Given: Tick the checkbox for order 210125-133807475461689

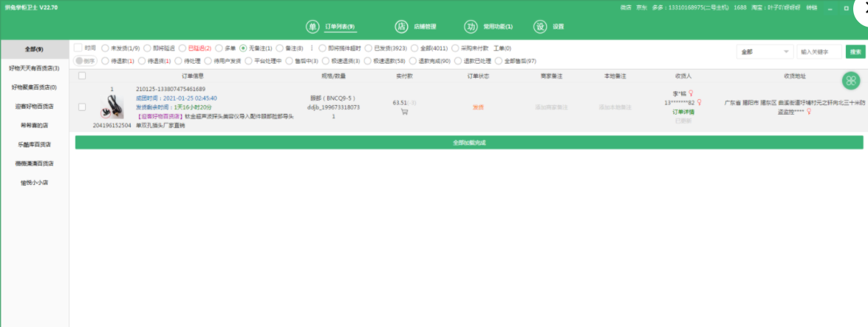Looking at the screenshot, I should tap(82, 107).
